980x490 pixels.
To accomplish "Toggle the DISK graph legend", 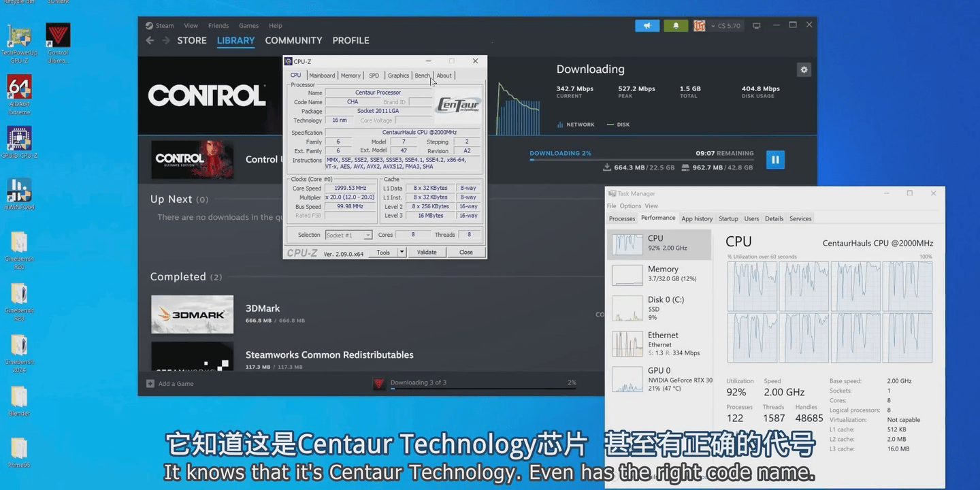I will click(619, 125).
